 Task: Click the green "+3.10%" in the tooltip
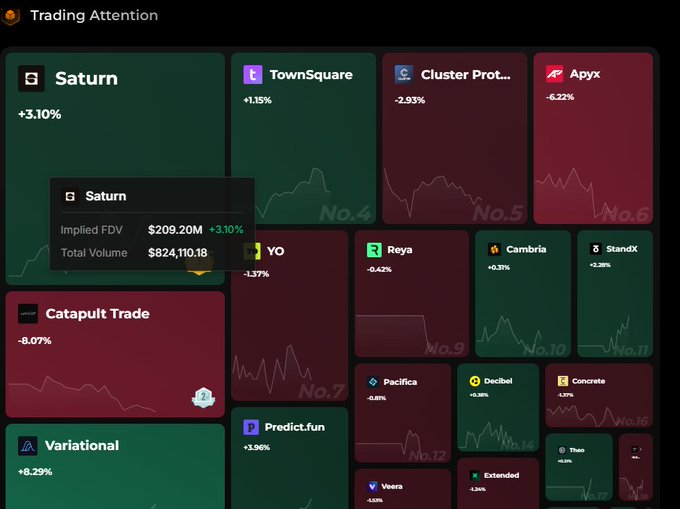[x=226, y=230]
